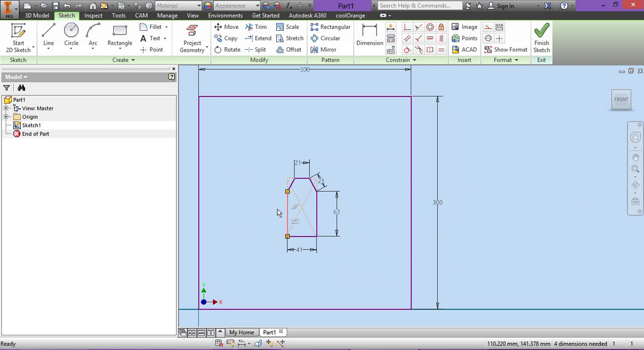Screen dimensions: 644x350
Task: Expand the Origin folder node
Action: click(x=6, y=117)
